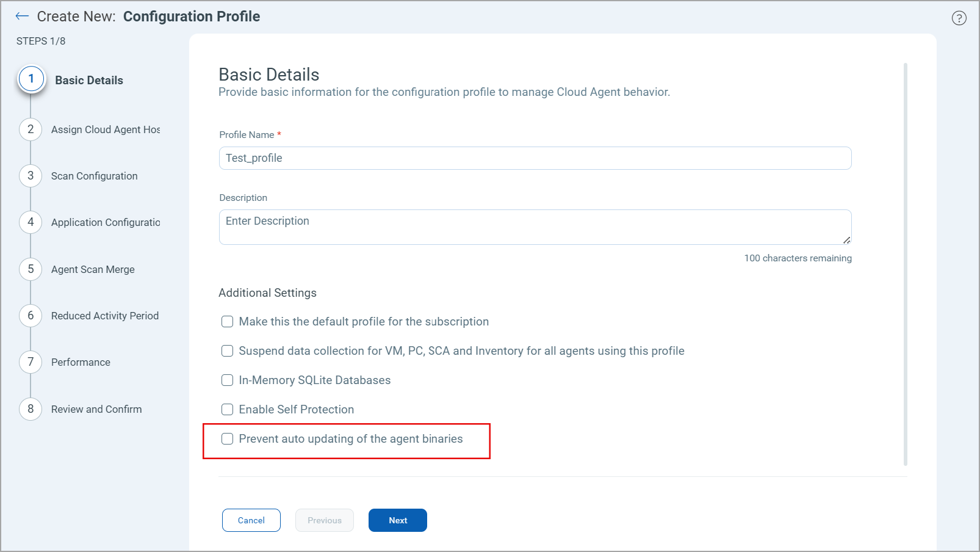Select step 3 Scan Configuration circle
Screen dimensions: 980x552
tap(31, 175)
